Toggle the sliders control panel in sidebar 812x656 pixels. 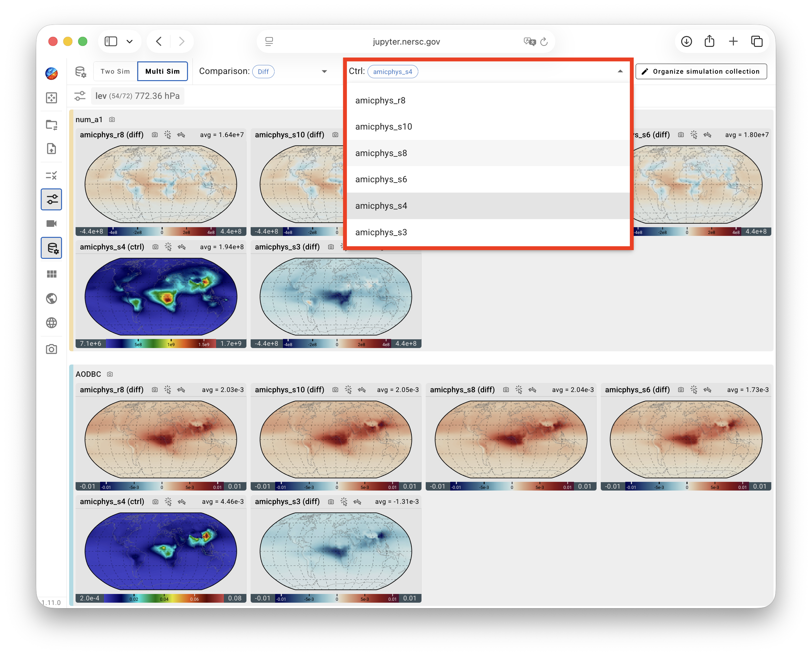(x=51, y=199)
